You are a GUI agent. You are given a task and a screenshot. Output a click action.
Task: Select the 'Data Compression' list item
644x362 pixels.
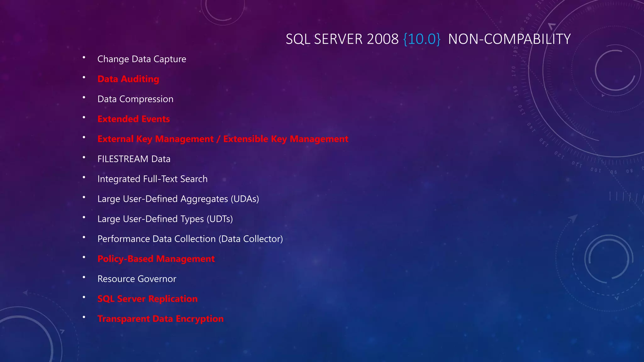[135, 99]
